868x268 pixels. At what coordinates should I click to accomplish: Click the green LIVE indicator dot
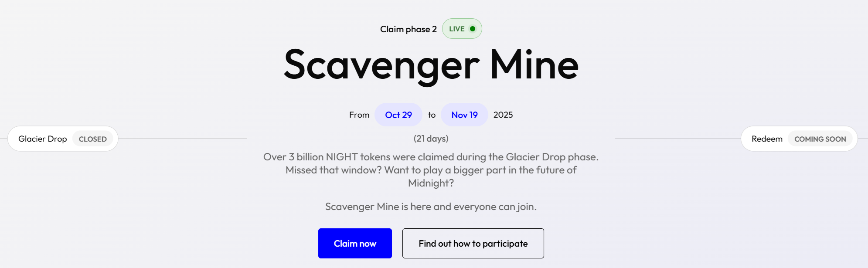473,28
